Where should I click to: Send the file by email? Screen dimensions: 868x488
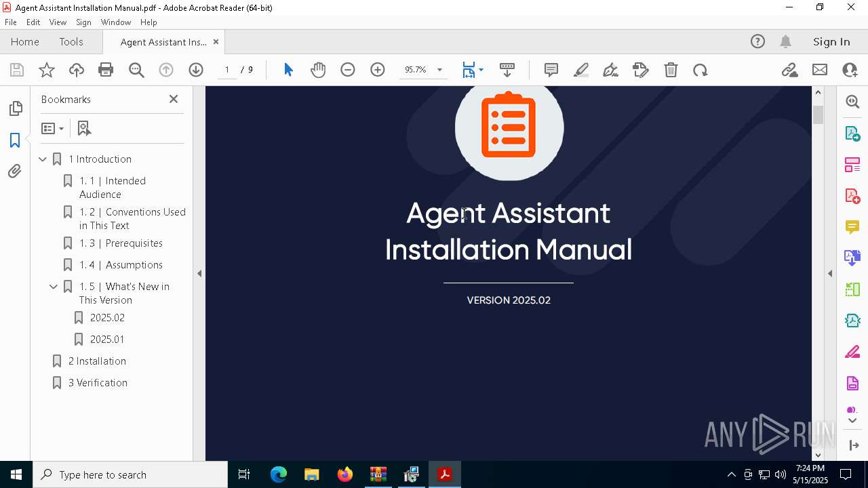point(820,70)
